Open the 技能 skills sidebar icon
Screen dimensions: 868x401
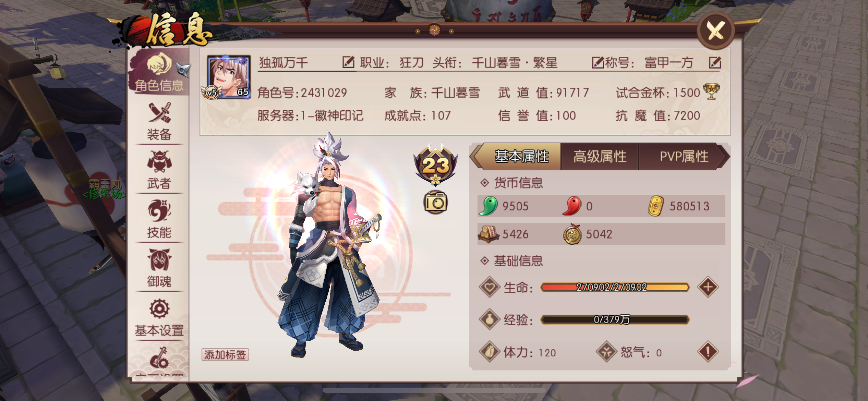159,219
